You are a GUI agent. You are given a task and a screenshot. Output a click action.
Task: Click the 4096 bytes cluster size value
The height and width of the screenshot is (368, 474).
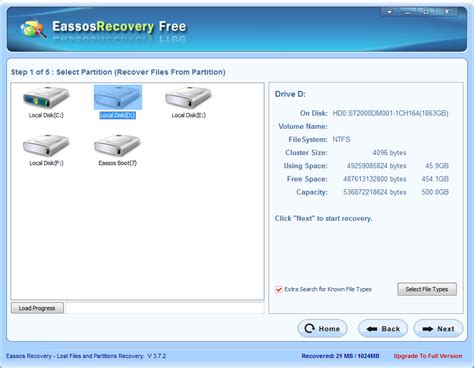389,153
